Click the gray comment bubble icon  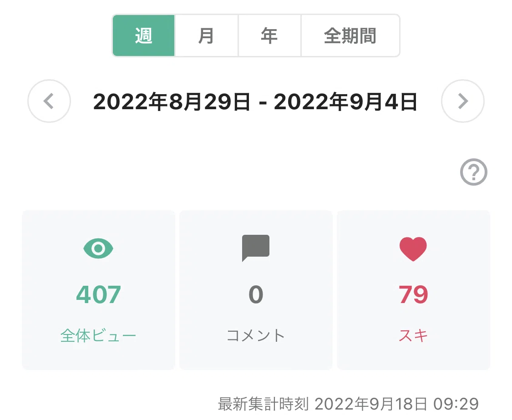256,248
